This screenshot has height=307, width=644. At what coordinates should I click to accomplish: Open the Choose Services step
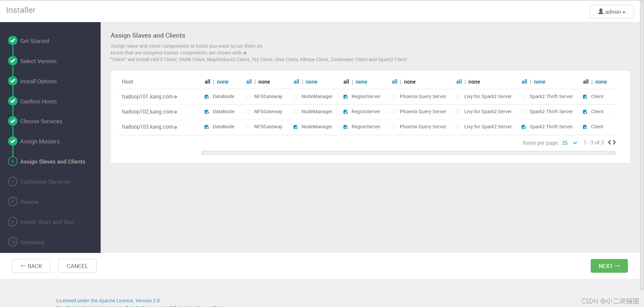(41, 121)
